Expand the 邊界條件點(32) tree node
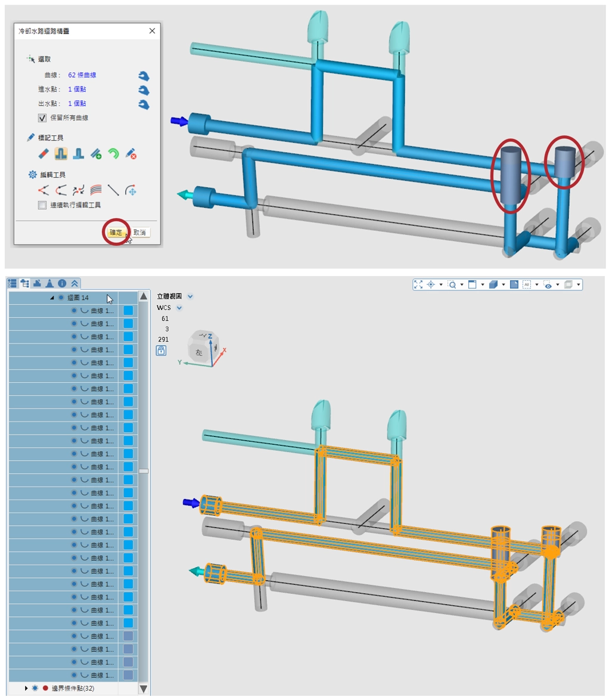The width and height of the screenshot is (609, 700). coord(26,688)
